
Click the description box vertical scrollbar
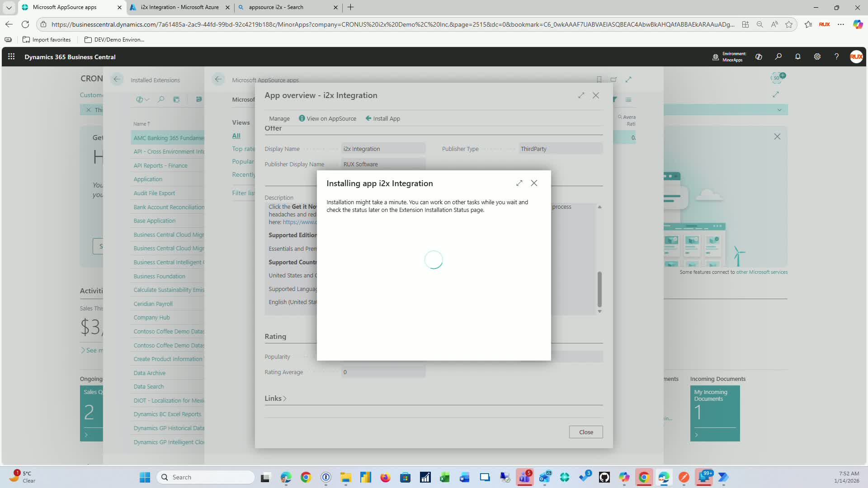pos(599,289)
